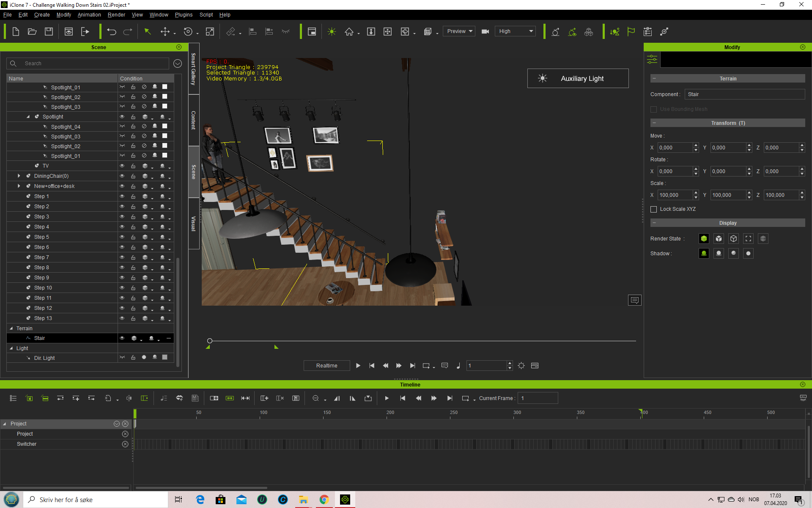Click the viewport comment box icon
Screen dimensions: 812x508
pos(634,300)
